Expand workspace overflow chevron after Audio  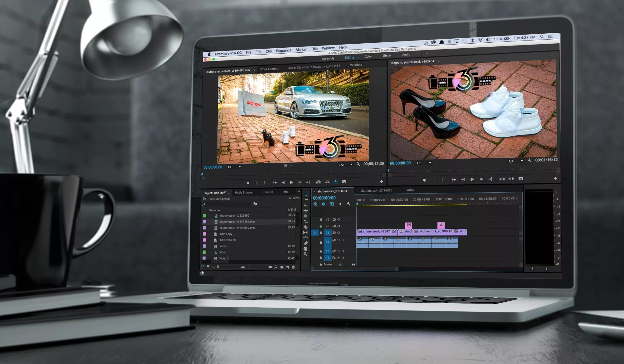click(x=427, y=54)
